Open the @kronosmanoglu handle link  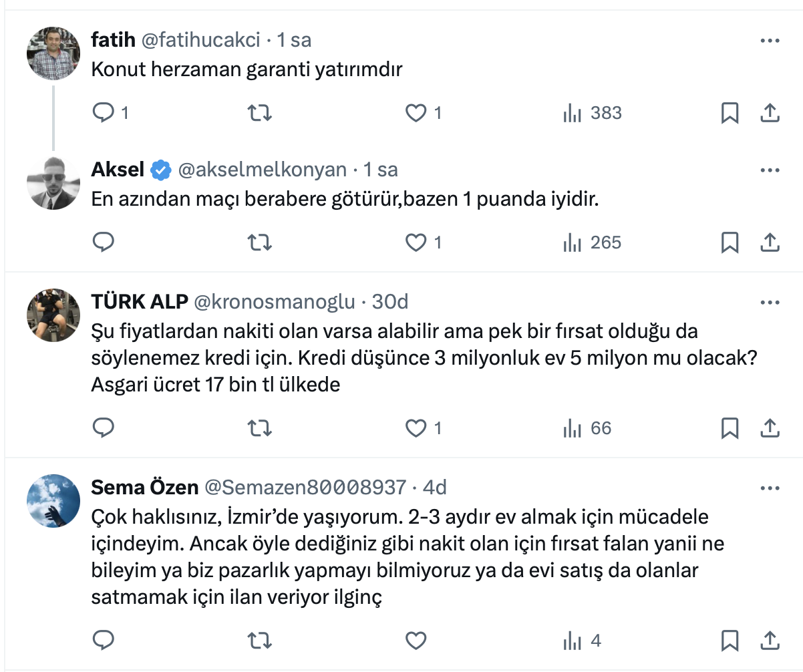point(274,303)
